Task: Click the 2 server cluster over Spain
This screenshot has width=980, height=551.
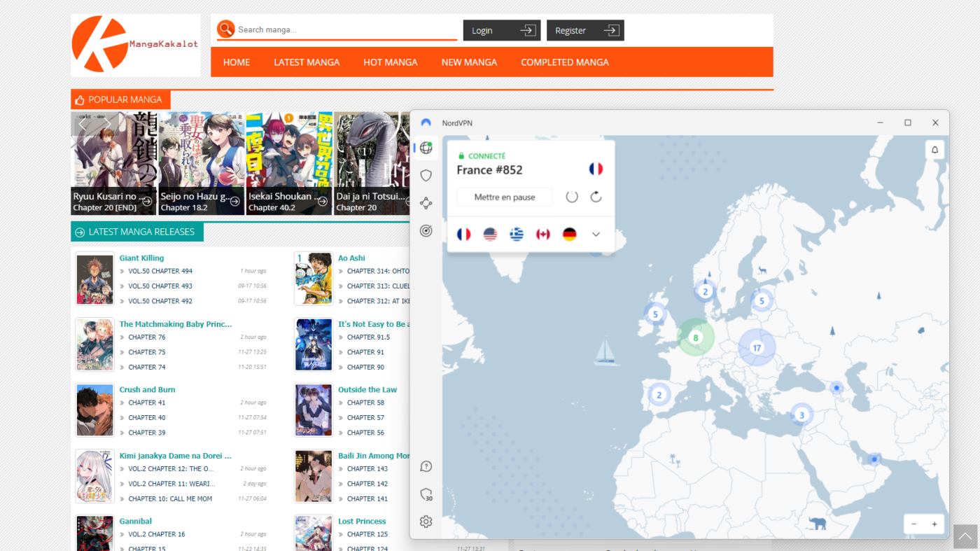Action: pos(659,395)
